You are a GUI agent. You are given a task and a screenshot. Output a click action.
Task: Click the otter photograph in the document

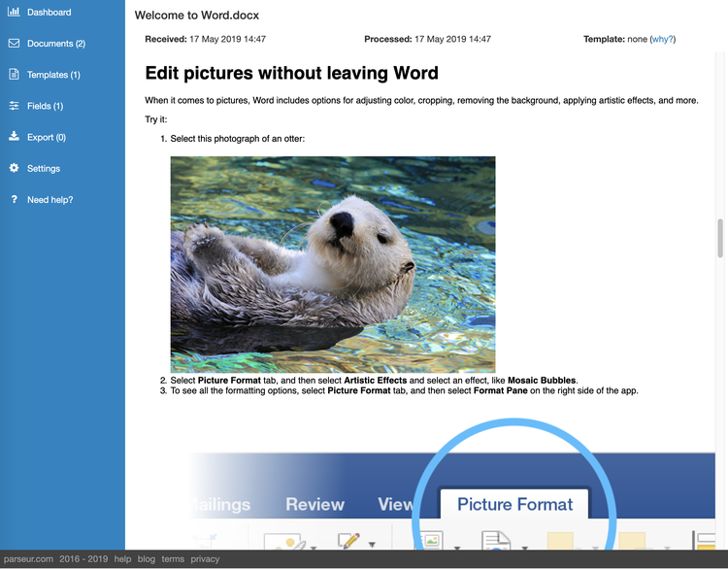(333, 264)
